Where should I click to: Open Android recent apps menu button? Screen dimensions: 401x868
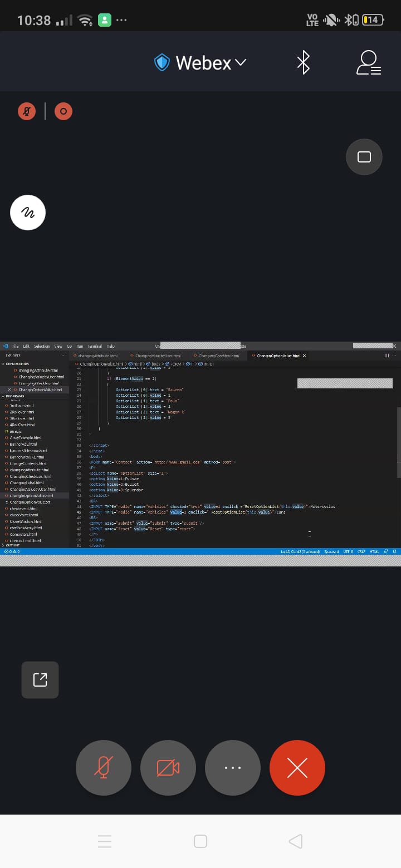[x=105, y=841]
